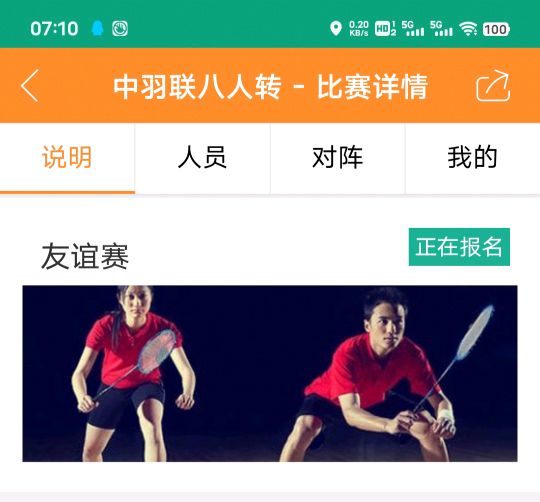Switch to the 说明 tab
This screenshot has height=502, width=540.
pyautogui.click(x=67, y=158)
